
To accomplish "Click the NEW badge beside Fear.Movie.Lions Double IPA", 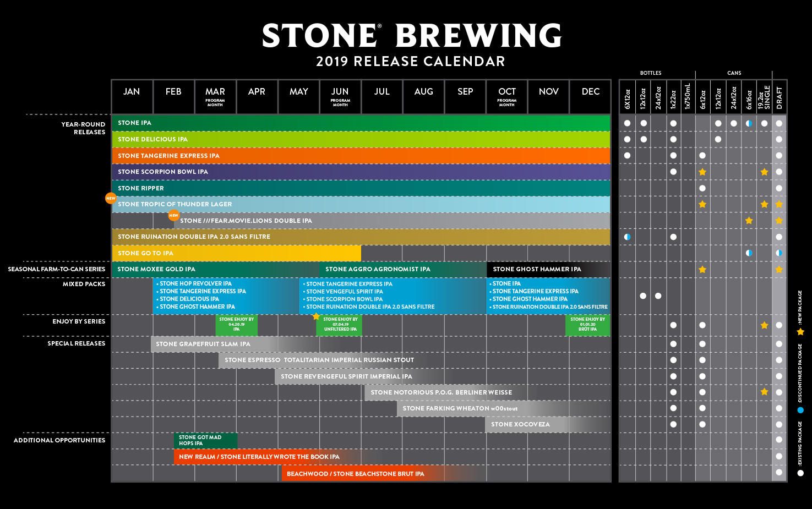I will [173, 216].
